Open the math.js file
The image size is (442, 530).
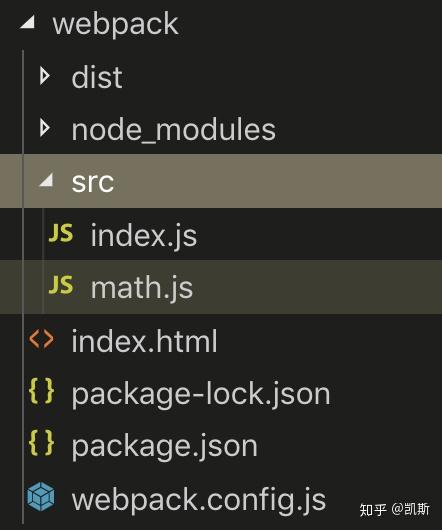coord(142,287)
